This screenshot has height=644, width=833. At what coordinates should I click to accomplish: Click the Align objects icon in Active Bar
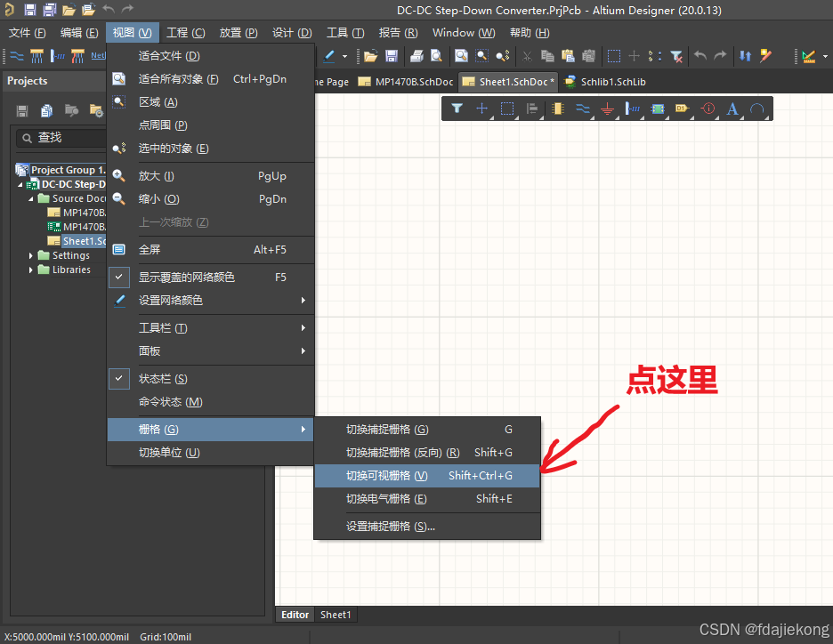[x=532, y=109]
